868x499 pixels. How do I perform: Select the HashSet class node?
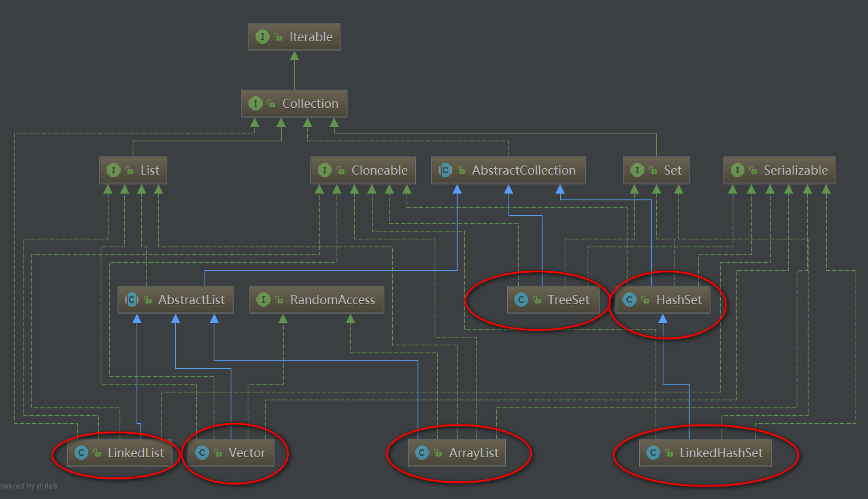(663, 300)
